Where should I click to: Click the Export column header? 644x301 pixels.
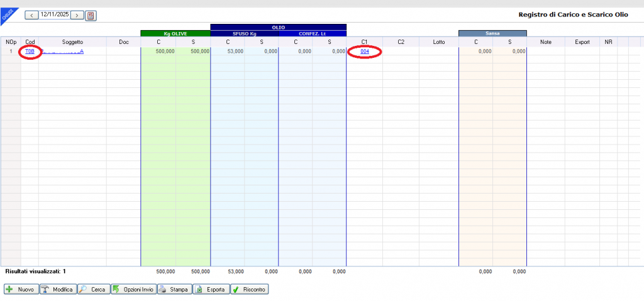tap(582, 42)
